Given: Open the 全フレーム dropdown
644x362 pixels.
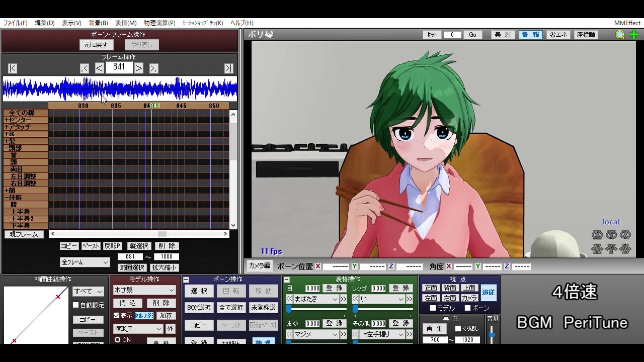Looking at the screenshot, I should click(85, 262).
